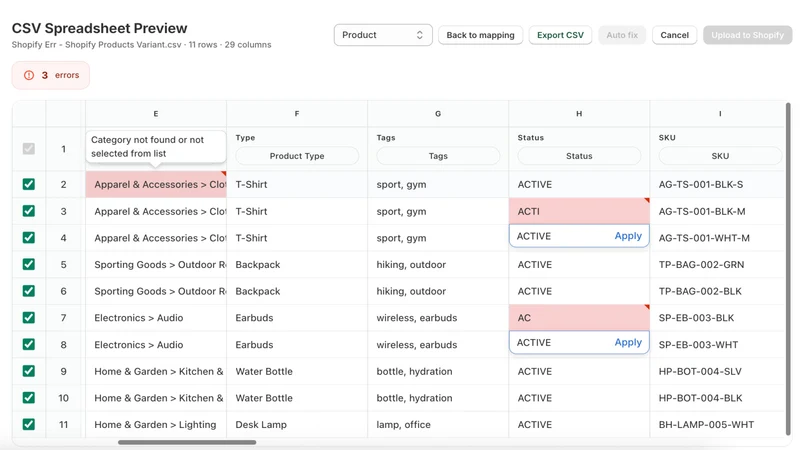Select highlighted Apparel & Accessories cell in row 2
Viewport: 800px width, 450px height.
pos(156,184)
